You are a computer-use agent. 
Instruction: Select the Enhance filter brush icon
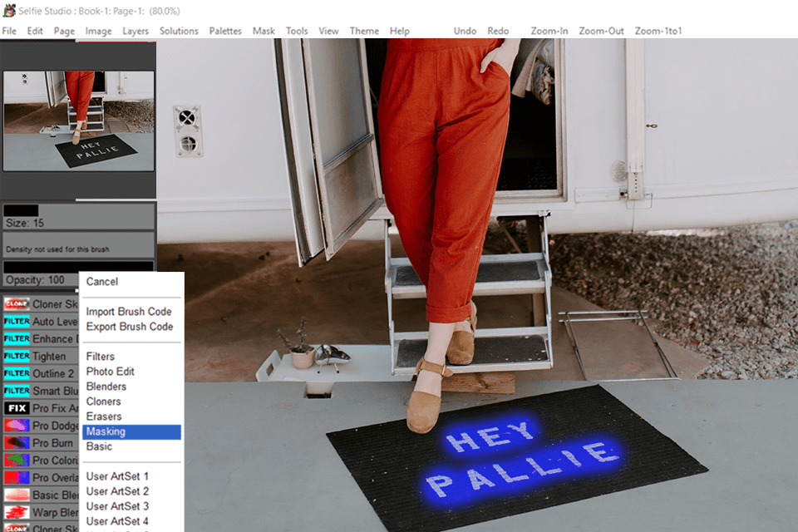click(x=17, y=338)
